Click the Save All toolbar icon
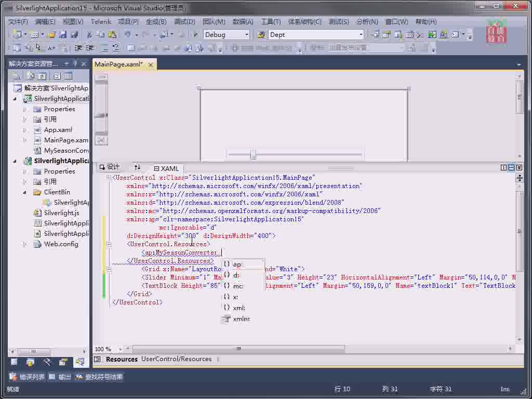The image size is (532, 399). (x=74, y=35)
